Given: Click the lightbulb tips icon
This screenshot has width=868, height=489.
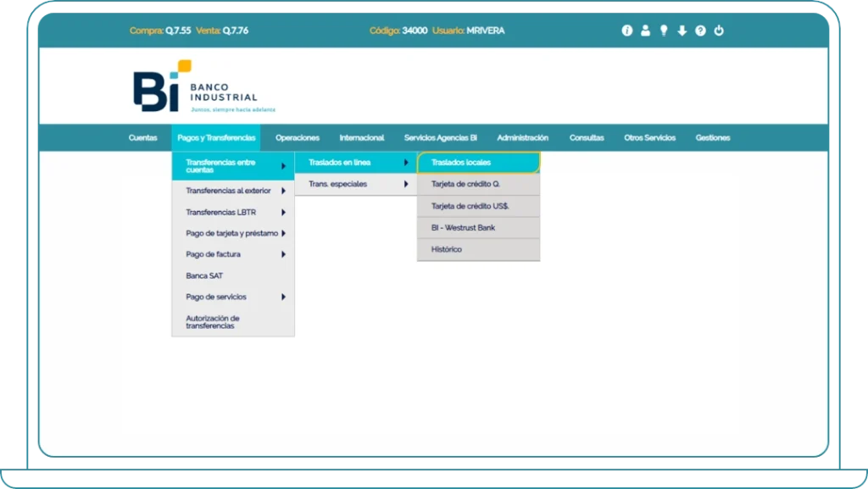Looking at the screenshot, I should click(664, 31).
